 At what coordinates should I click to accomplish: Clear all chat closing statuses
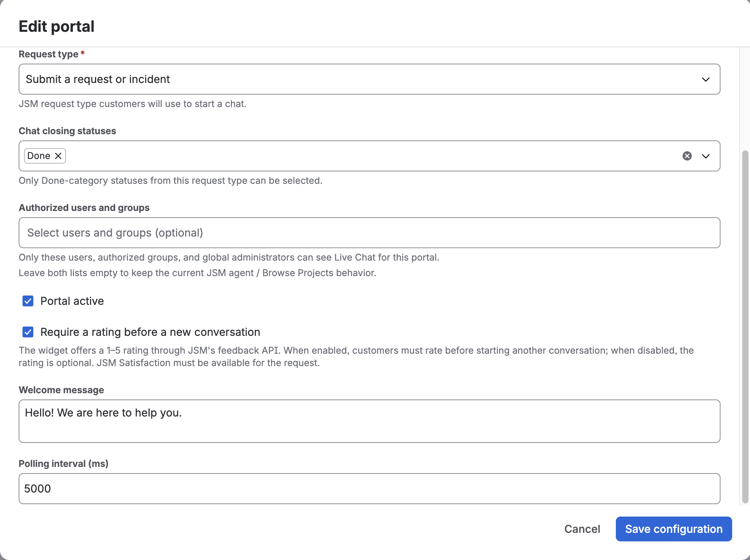687,156
